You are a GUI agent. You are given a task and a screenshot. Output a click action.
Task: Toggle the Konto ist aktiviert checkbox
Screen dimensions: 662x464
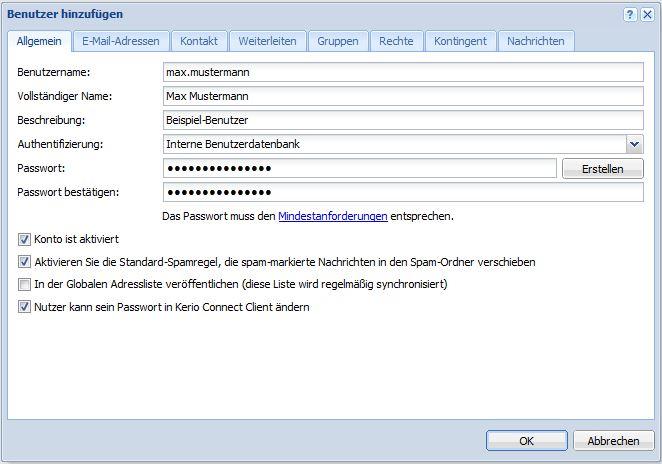(24, 240)
